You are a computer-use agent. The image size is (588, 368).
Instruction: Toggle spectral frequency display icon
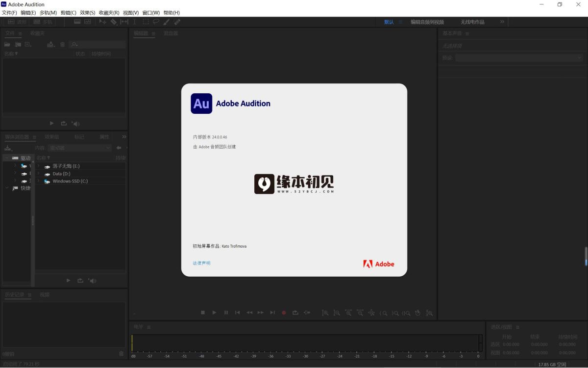click(x=77, y=22)
